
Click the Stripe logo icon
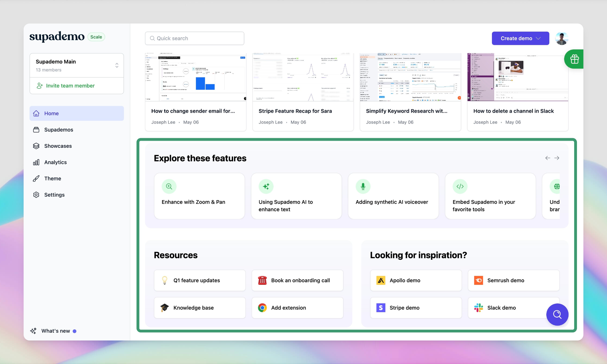point(381,308)
